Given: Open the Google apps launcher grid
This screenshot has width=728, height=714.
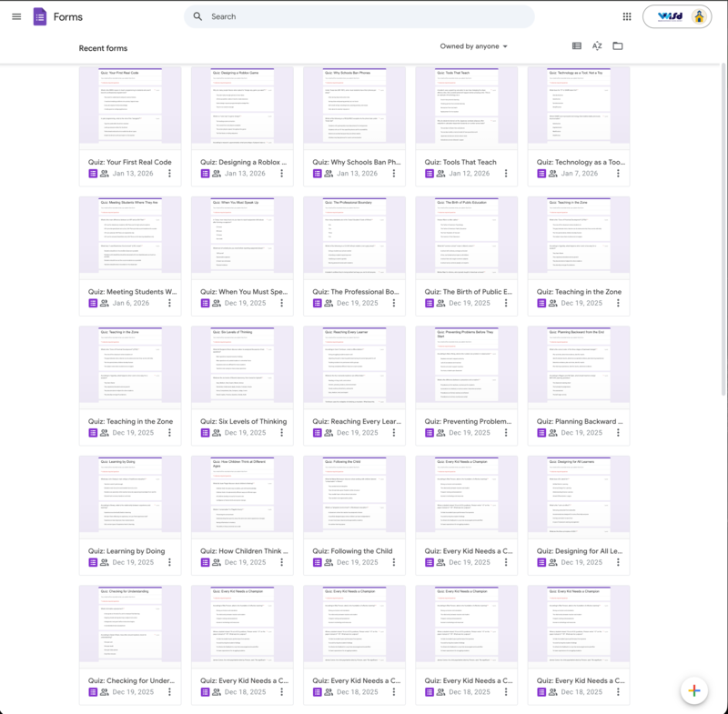Looking at the screenshot, I should 627,15.
